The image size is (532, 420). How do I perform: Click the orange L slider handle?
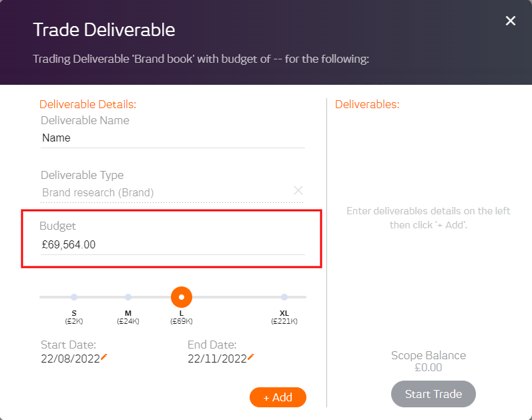[182, 297]
